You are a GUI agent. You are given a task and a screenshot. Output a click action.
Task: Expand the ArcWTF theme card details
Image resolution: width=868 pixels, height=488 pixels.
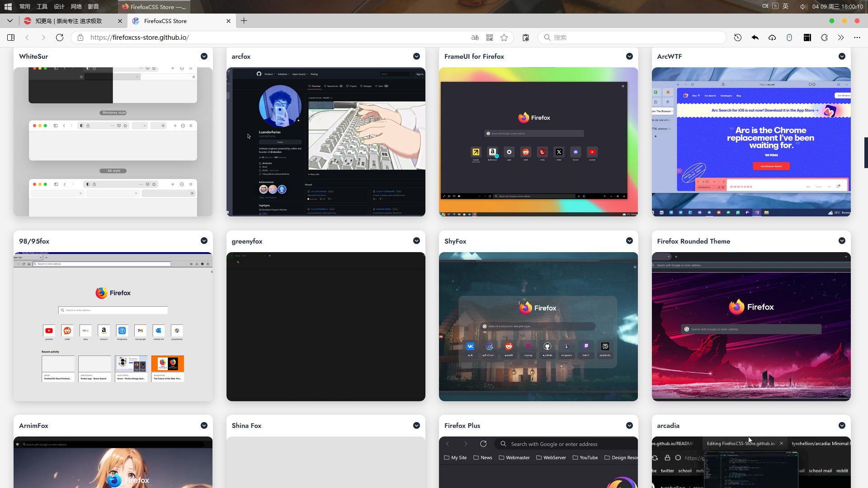pos(842,56)
